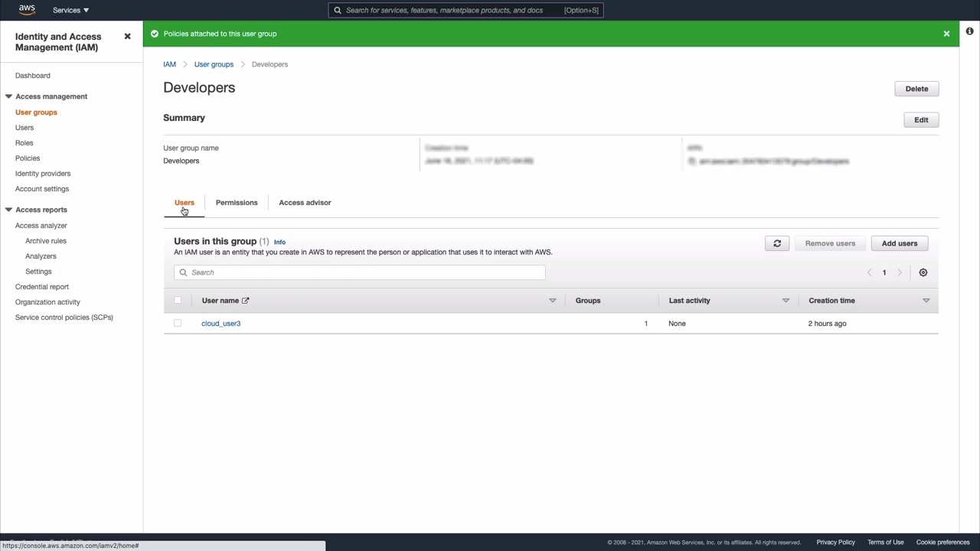
Task: Focus the AWS services search bar
Action: click(x=465, y=10)
